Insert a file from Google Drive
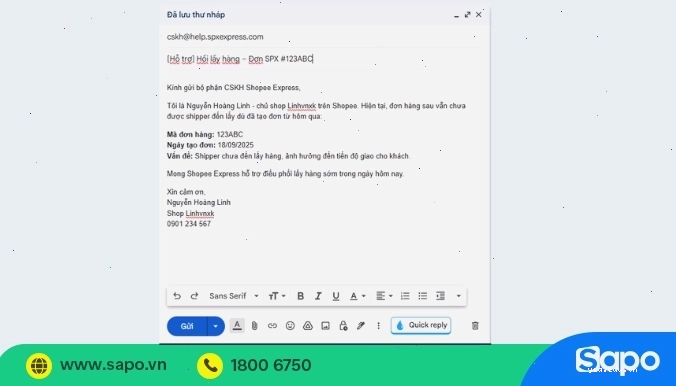This screenshot has width=676, height=386. 307,326
